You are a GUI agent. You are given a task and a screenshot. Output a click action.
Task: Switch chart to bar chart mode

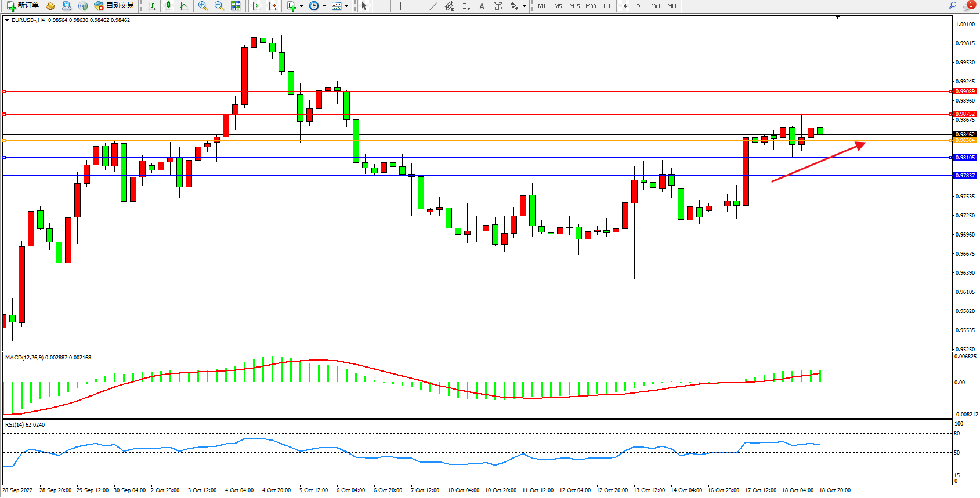[151, 6]
